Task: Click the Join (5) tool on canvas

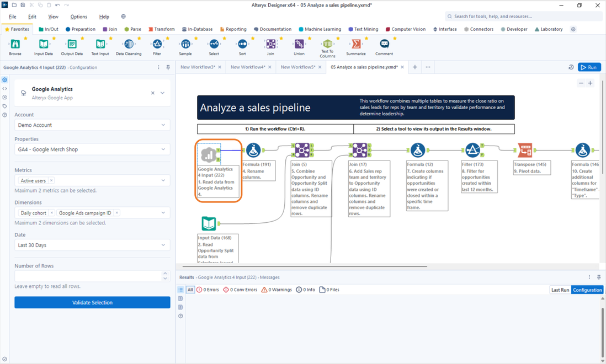Action: 302,150
